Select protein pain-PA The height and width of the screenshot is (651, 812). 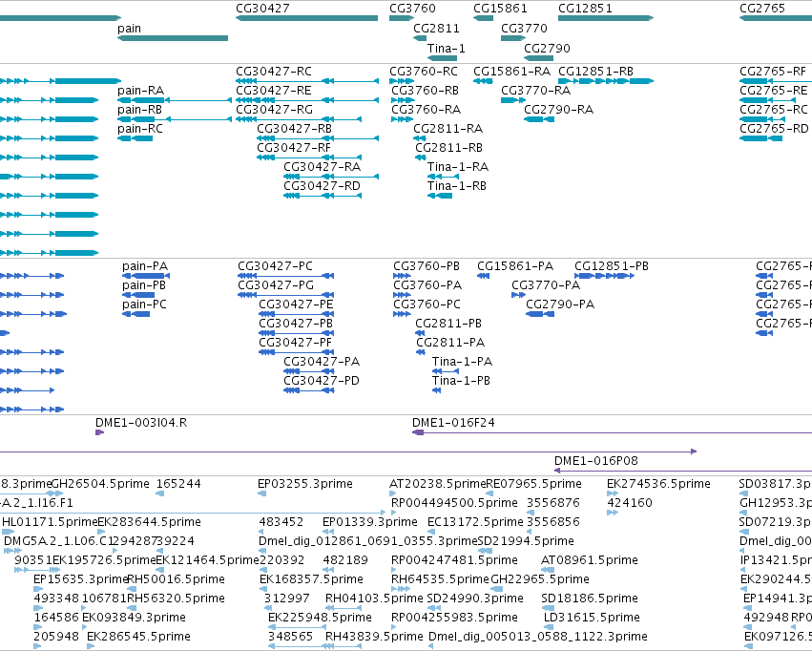pyautogui.click(x=144, y=266)
